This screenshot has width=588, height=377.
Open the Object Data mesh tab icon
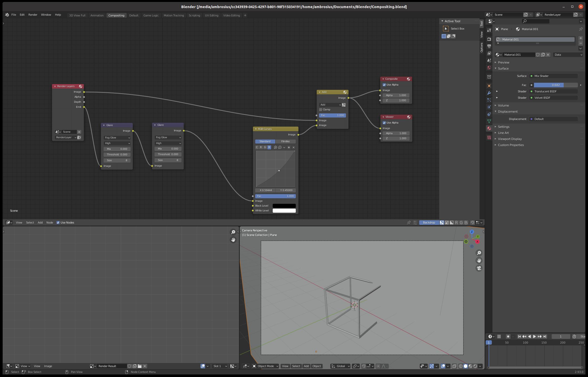point(489,121)
